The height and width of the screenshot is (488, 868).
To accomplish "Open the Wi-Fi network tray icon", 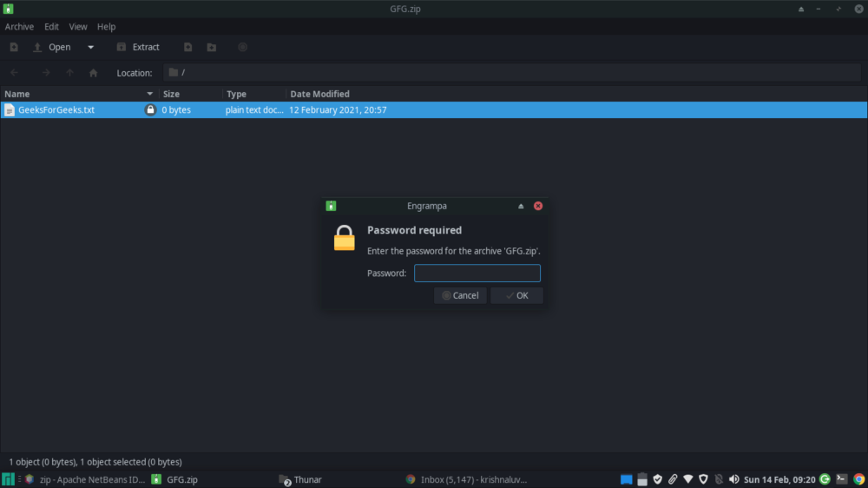I will pos(688,479).
